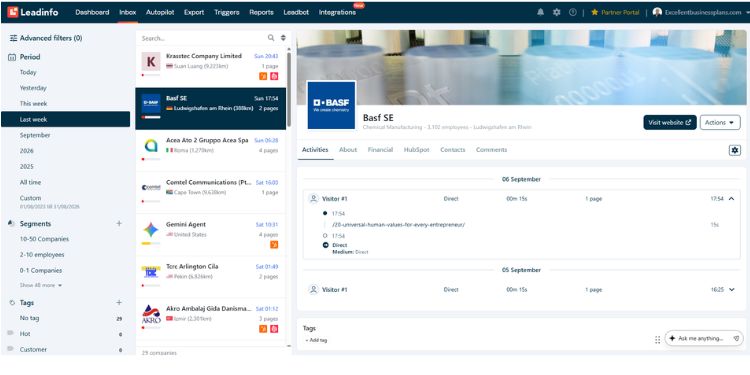The height and width of the screenshot is (375, 750).
Task: Click the Akro logo thumbnail
Action: pos(151,315)
